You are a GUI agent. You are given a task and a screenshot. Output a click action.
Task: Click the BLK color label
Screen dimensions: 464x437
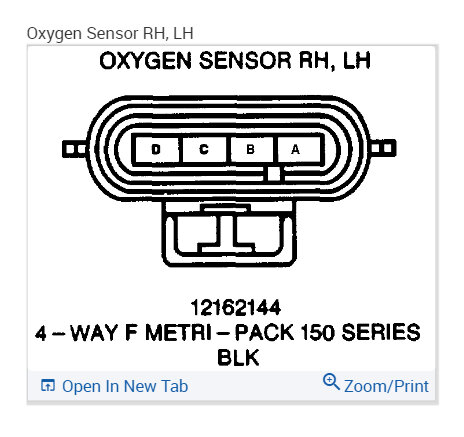238,357
